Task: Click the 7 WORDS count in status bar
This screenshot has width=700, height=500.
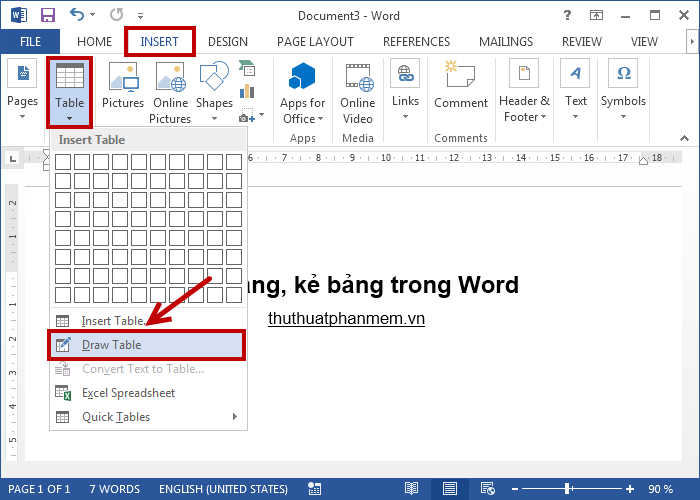Action: pyautogui.click(x=114, y=489)
